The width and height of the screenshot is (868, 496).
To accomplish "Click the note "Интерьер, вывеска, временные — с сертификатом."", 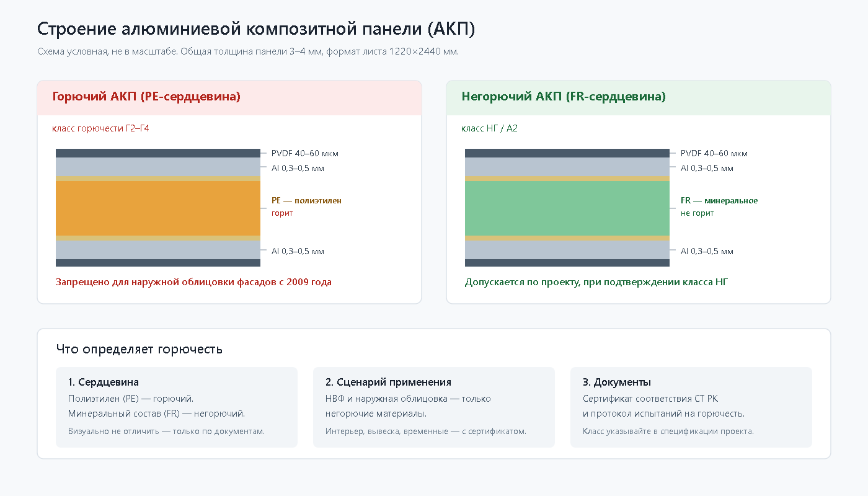I will coord(426,431).
